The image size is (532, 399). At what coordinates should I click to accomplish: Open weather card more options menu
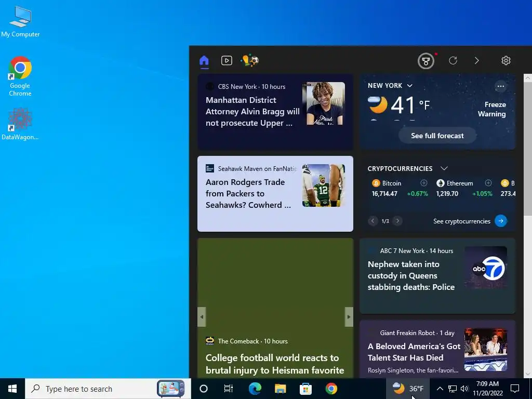pos(500,86)
